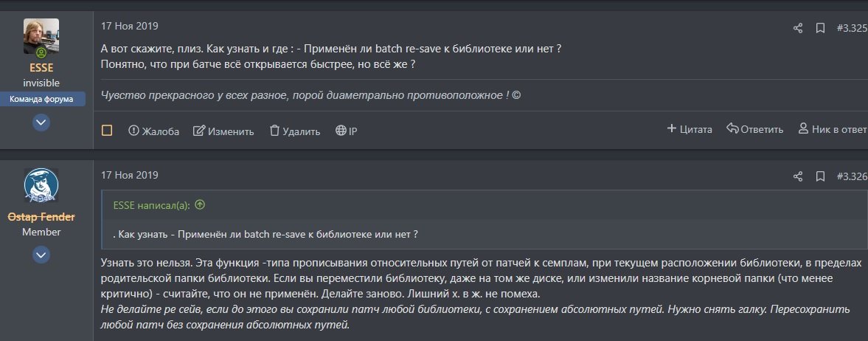
Task: Tick the post selection checkbox
Action: coord(107,131)
